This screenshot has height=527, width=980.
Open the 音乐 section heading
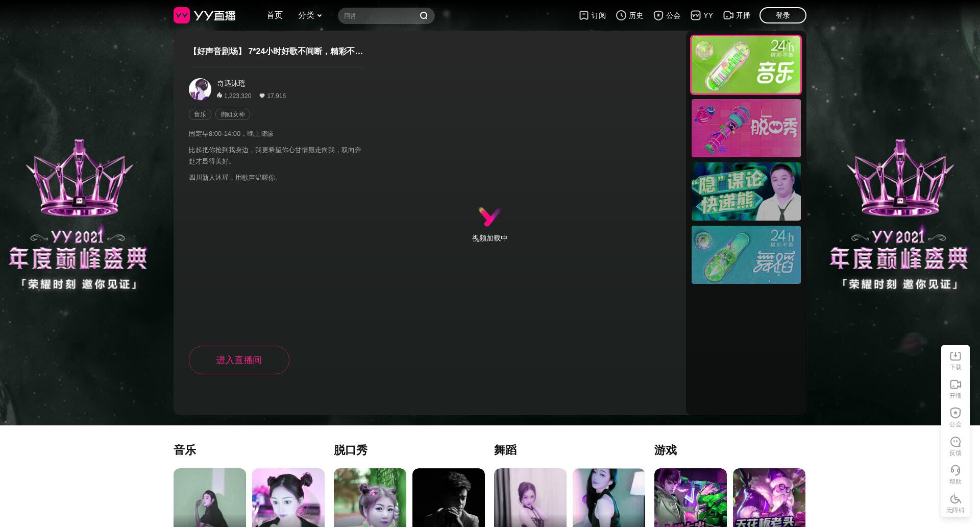point(185,450)
